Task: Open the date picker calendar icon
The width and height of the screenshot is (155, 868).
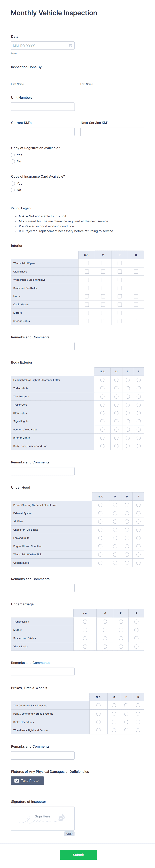Action: pyautogui.click(x=70, y=46)
